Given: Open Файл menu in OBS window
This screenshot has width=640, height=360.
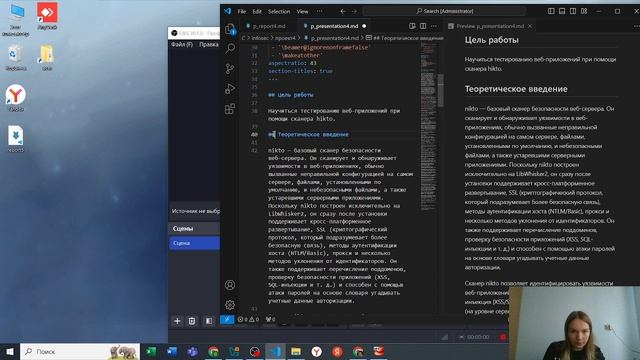Looking at the screenshot, I should 182,44.
